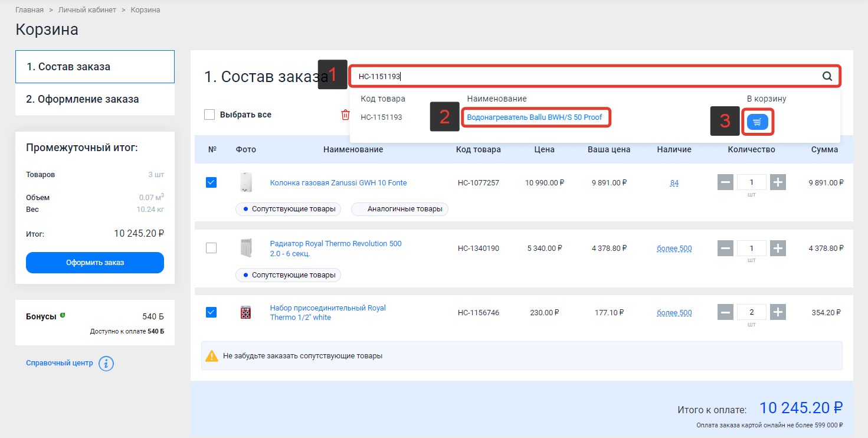Click the red trash delete icon
The image size is (868, 438).
click(345, 115)
